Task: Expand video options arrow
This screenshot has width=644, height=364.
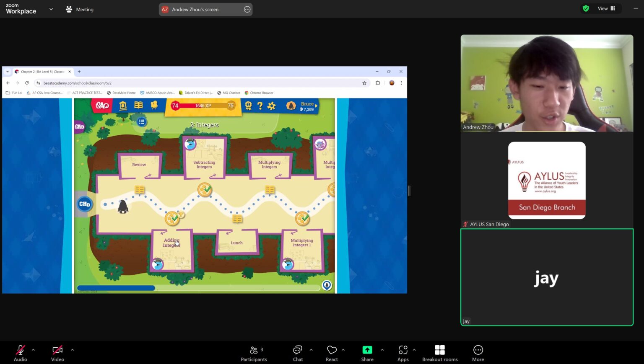Action: 72,349
